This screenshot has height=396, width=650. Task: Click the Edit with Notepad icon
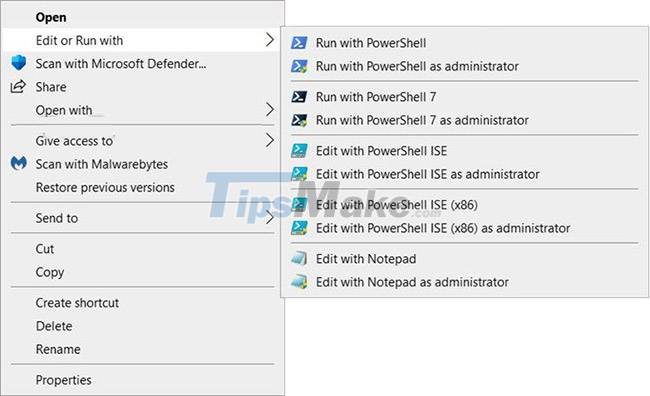coord(299,259)
